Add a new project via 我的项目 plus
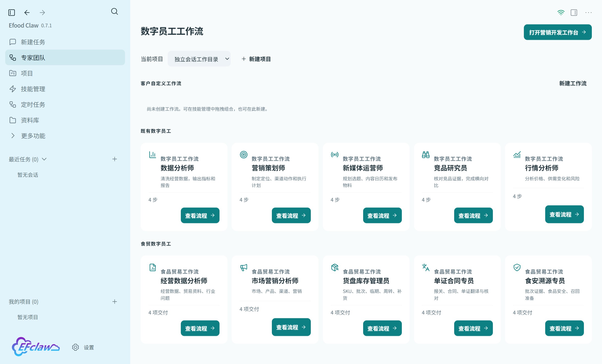Viewport: 602px width, 364px height. coord(115,302)
